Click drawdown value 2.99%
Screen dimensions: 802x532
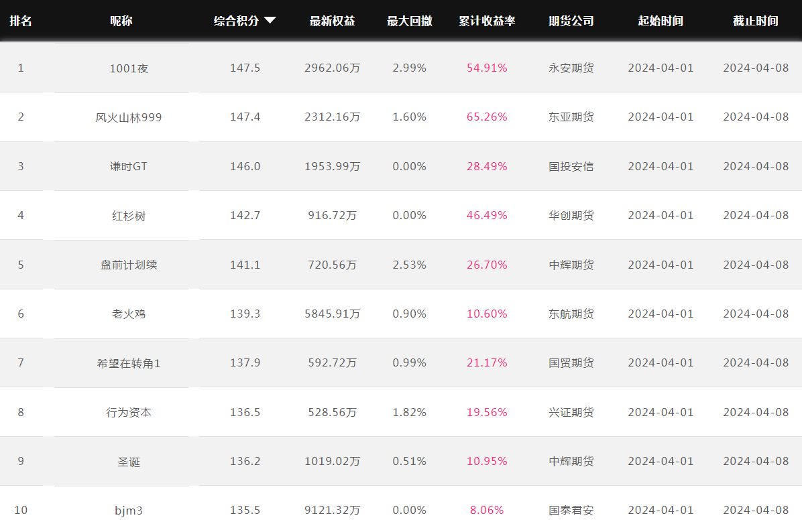[410, 68]
